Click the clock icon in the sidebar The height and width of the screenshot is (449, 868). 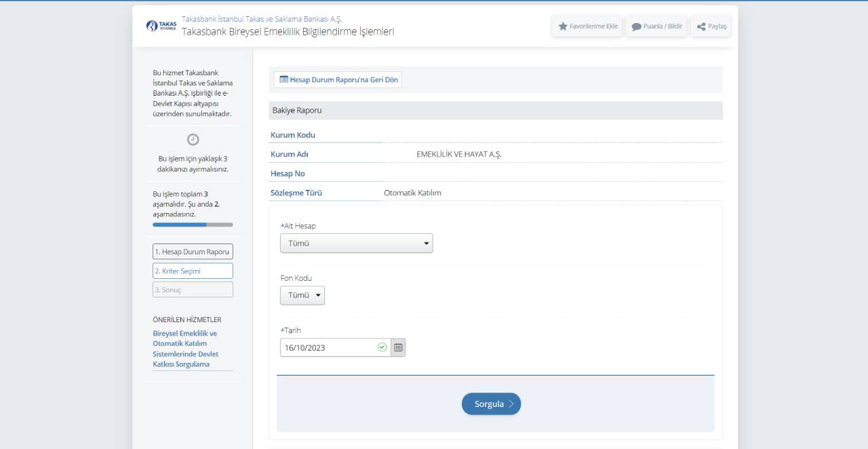pyautogui.click(x=193, y=139)
